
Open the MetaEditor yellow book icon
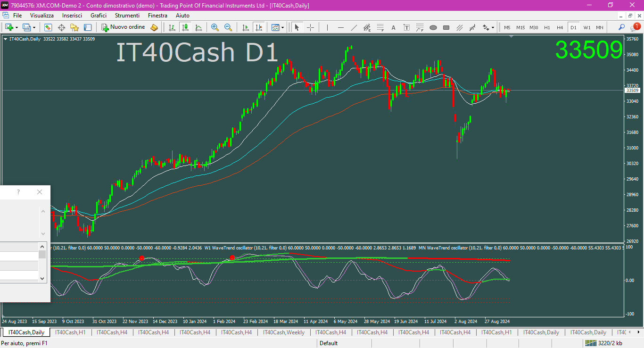coord(154,27)
